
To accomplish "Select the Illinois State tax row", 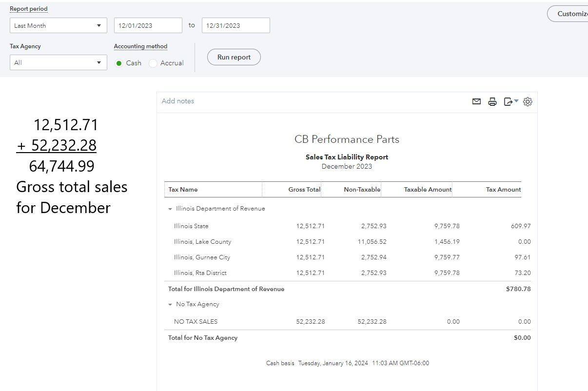I will (x=190, y=226).
